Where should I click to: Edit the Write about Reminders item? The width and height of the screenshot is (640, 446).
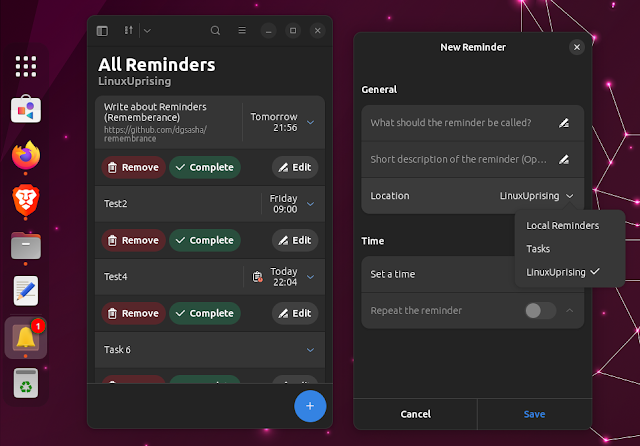click(295, 167)
